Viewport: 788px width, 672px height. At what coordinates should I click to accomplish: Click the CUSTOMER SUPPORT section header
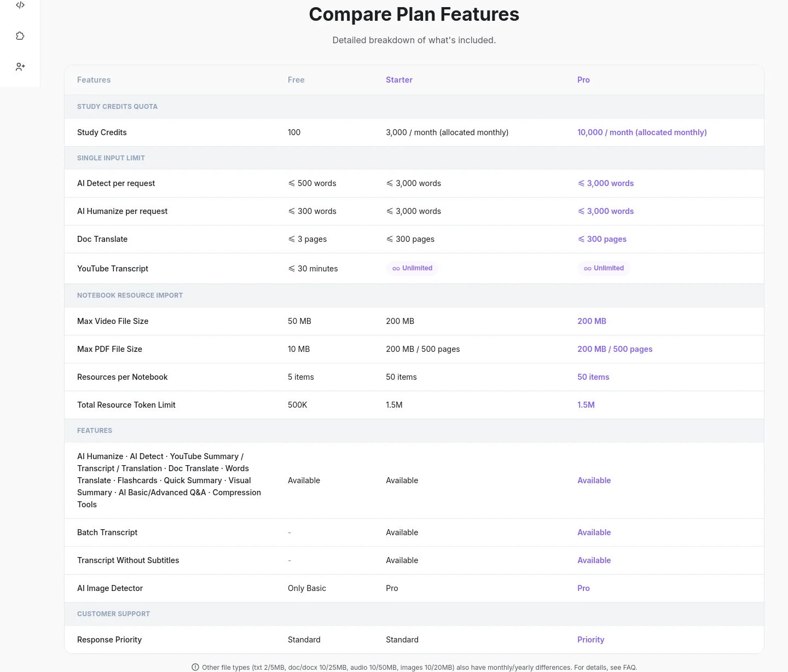click(x=113, y=614)
